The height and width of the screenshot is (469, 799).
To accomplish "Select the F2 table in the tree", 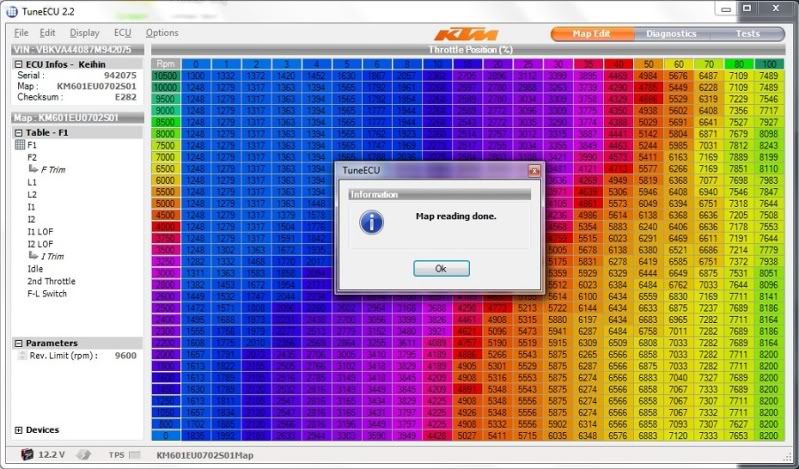I will [x=32, y=158].
